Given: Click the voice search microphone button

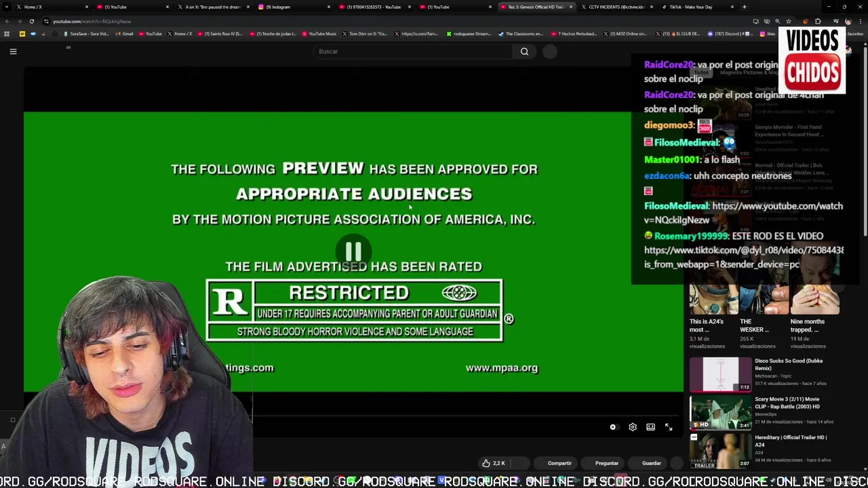Looking at the screenshot, I should point(550,52).
